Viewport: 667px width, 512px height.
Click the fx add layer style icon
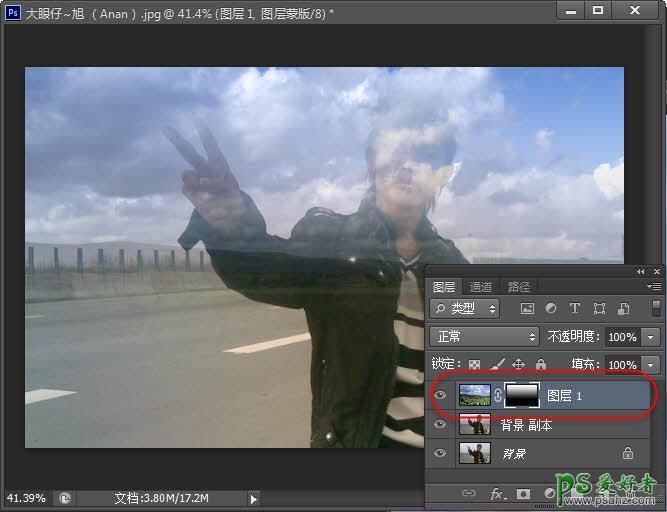coord(497,493)
